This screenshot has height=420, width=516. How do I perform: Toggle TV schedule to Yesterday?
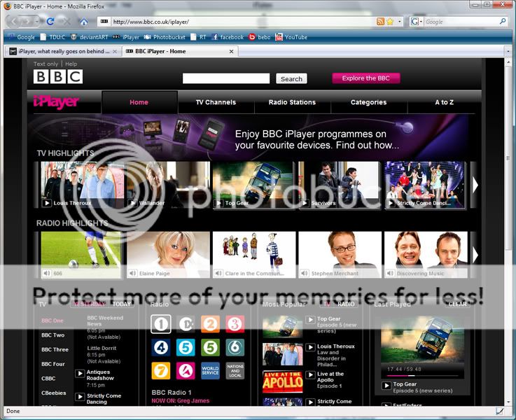pos(90,304)
